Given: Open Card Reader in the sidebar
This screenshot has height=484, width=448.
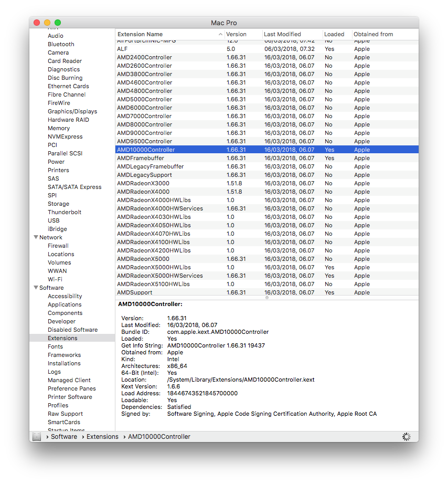Looking at the screenshot, I should point(65,61).
